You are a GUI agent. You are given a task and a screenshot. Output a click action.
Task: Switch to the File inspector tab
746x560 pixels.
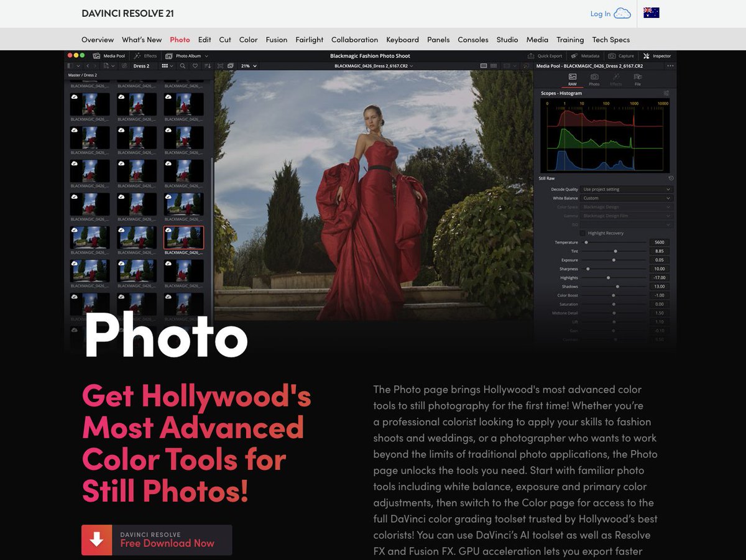click(x=638, y=80)
